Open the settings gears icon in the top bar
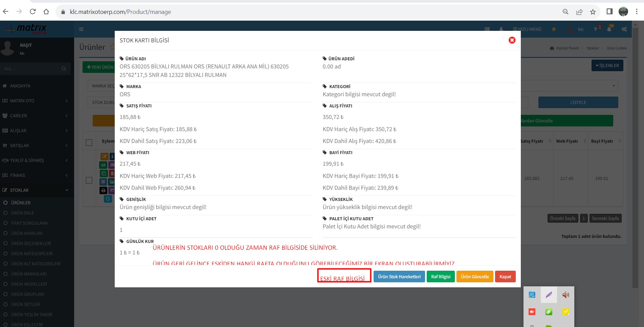The height and width of the screenshot is (327, 644). [624, 29]
